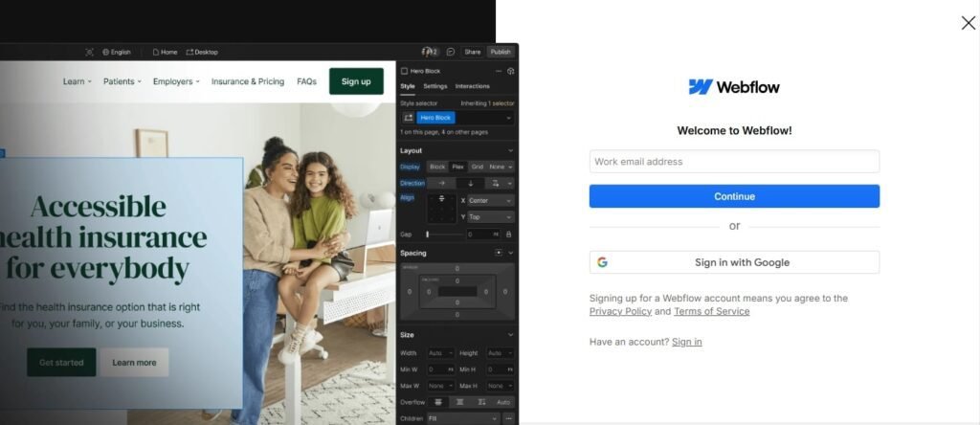This screenshot has height=425, width=980.
Task: Choose vertical flex direction arrow
Action: pos(471,183)
